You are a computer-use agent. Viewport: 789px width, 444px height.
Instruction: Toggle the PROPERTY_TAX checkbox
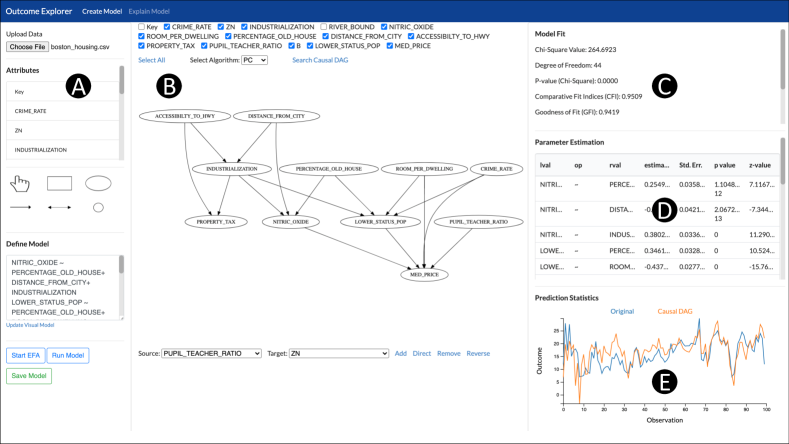141,46
